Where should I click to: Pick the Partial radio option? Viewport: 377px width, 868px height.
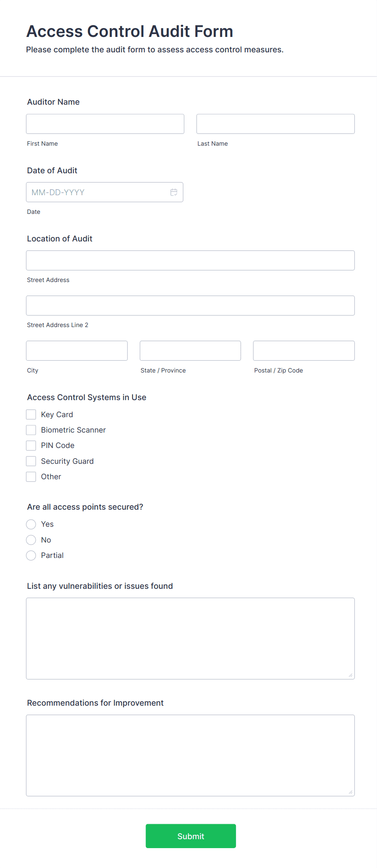point(31,556)
